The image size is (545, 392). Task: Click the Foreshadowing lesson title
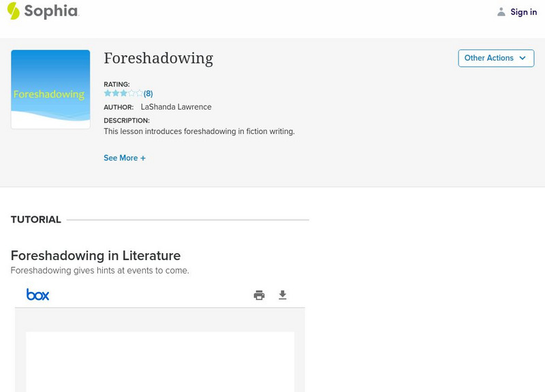pos(158,59)
